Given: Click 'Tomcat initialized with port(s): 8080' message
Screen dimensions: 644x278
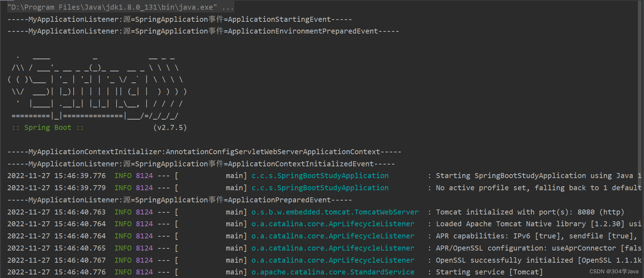Looking at the screenshot, I should point(530,212).
